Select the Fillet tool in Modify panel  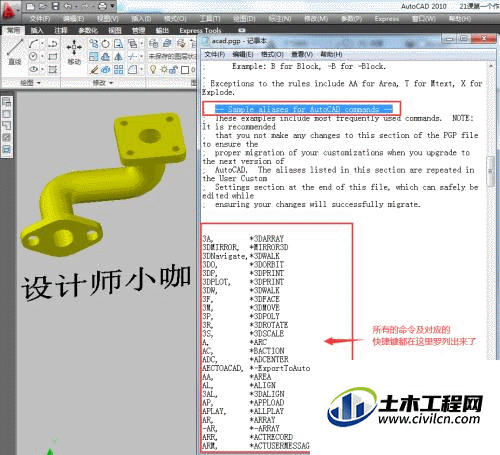pyautogui.click(x=133, y=69)
